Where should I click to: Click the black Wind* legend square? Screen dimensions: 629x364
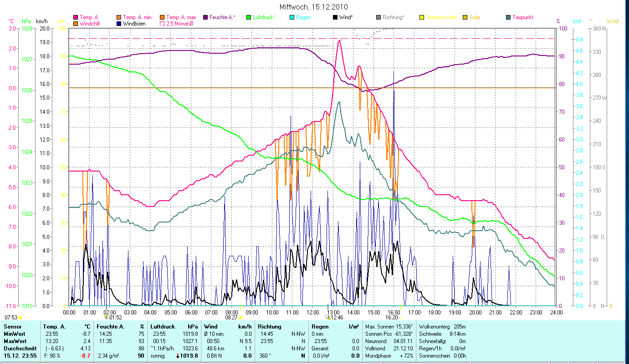point(335,17)
